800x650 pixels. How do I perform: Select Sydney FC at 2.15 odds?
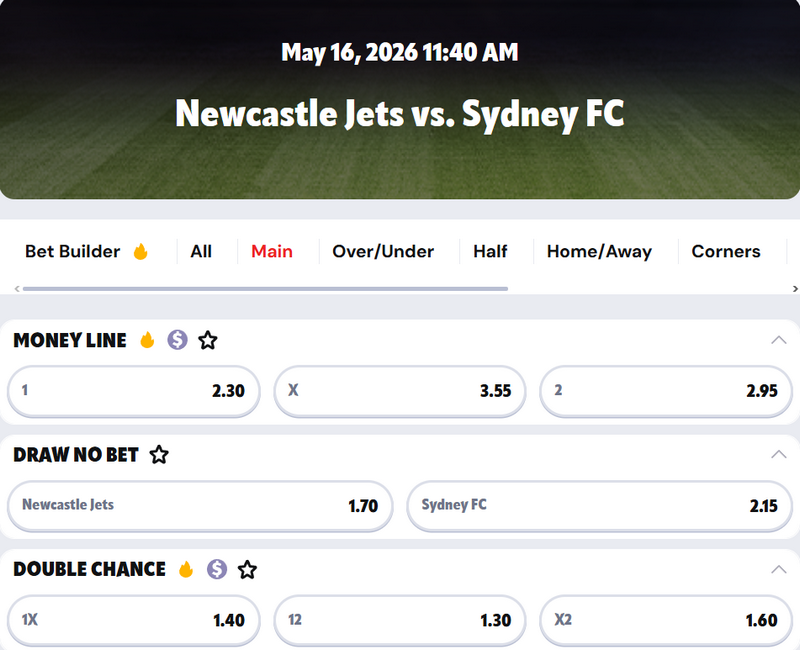pyautogui.click(x=599, y=506)
